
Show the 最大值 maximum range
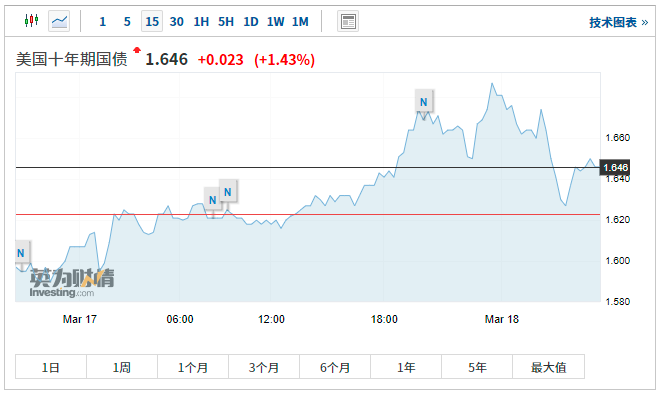[x=548, y=367]
